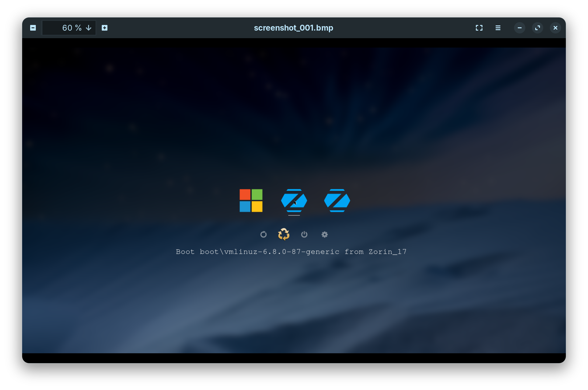Click the zoom in plus button
This screenshot has width=588, height=390.
coord(104,28)
